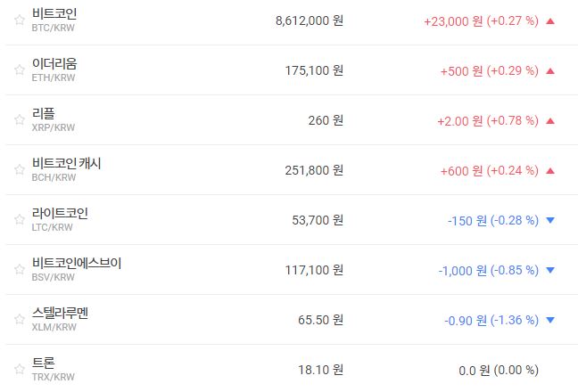Click the star beside BSV/KRW
Viewport: 578px width, 392px height.
[x=19, y=269]
